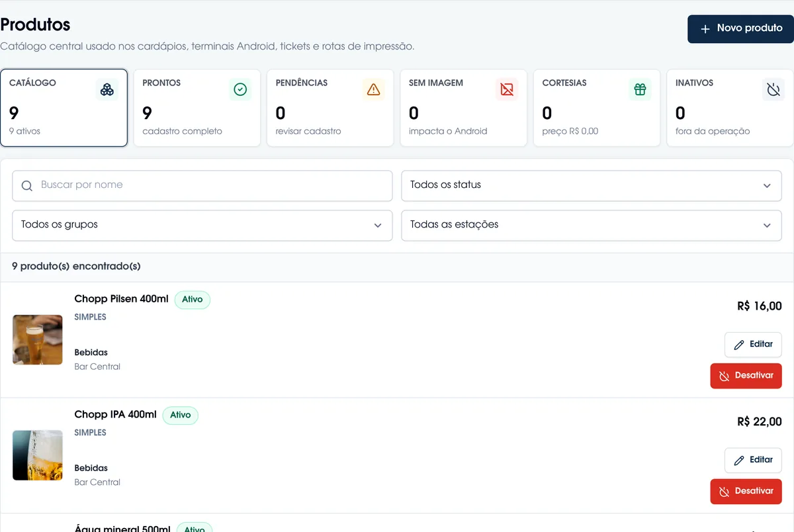This screenshot has width=794, height=532.
Task: Open the Chopp IPA 400ml product thumbnail
Action: point(38,455)
